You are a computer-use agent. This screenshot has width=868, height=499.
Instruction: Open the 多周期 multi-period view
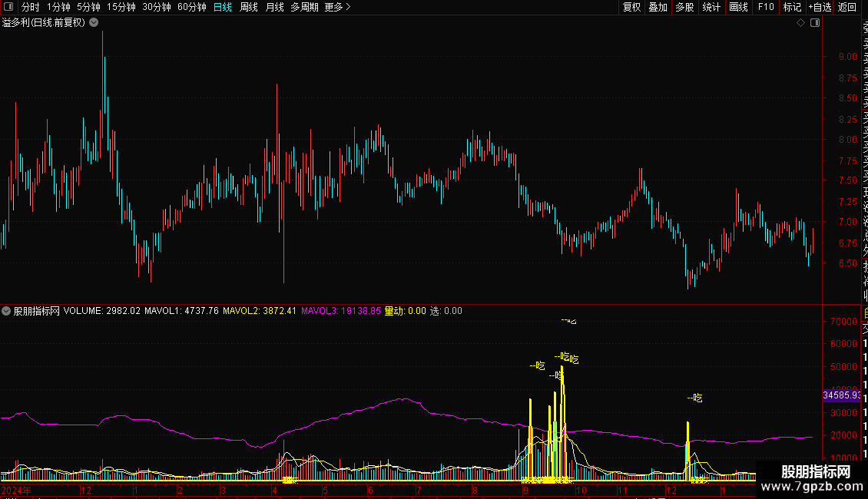(x=304, y=7)
